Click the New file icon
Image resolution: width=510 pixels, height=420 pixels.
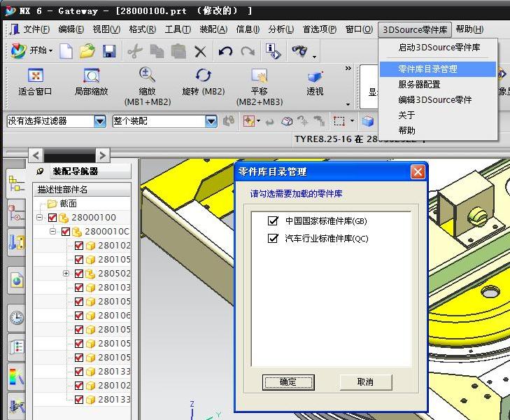[x=66, y=51]
